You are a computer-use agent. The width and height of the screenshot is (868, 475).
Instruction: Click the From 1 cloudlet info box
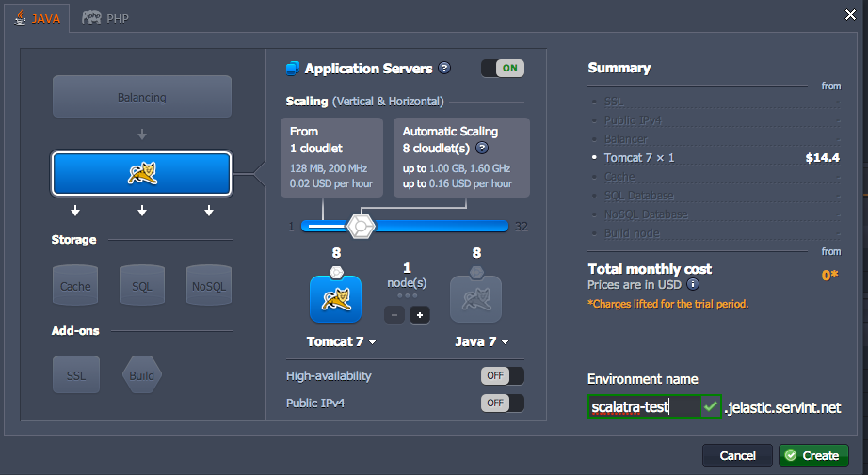(331, 157)
